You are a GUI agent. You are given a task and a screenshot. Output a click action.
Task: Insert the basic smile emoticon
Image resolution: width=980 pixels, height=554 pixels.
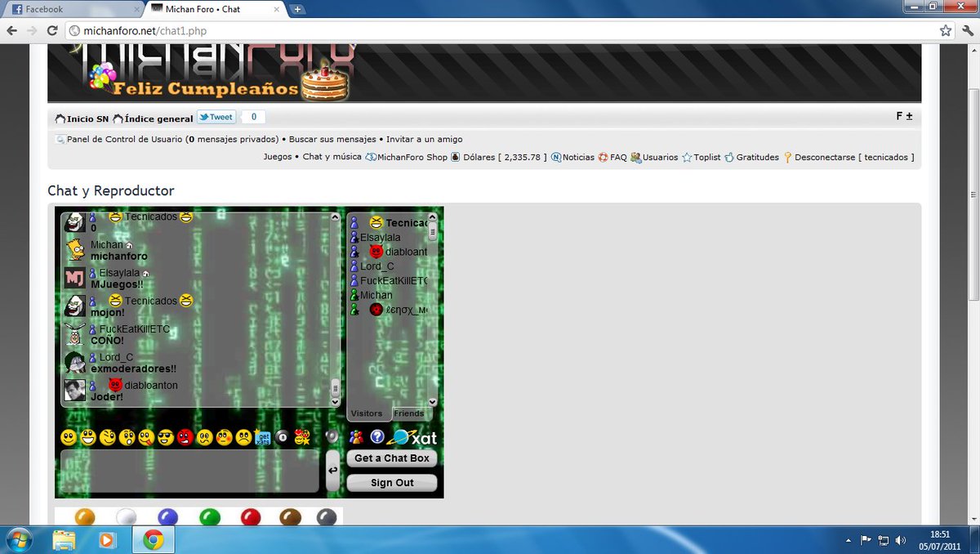[x=69, y=437]
